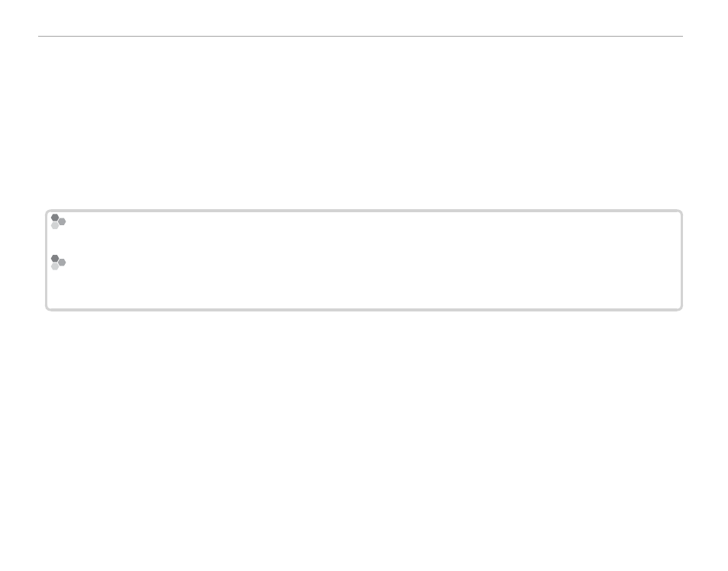Click the upper hexagon cluster icon
The image size is (728, 571).
[58, 221]
